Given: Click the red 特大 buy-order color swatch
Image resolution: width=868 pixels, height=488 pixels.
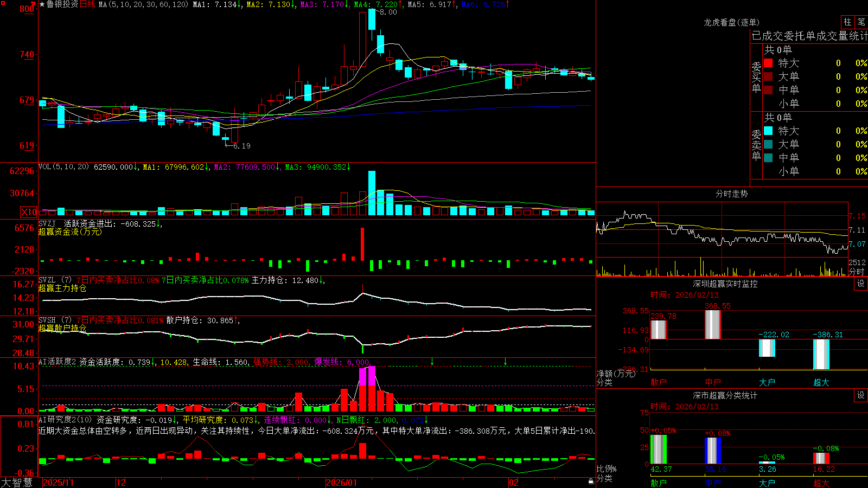Looking at the screenshot, I should (x=768, y=63).
